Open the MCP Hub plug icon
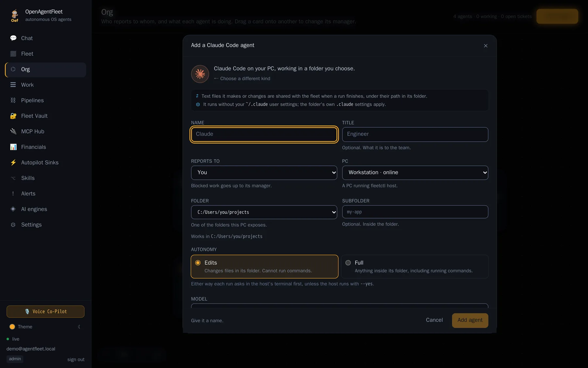 13,131
